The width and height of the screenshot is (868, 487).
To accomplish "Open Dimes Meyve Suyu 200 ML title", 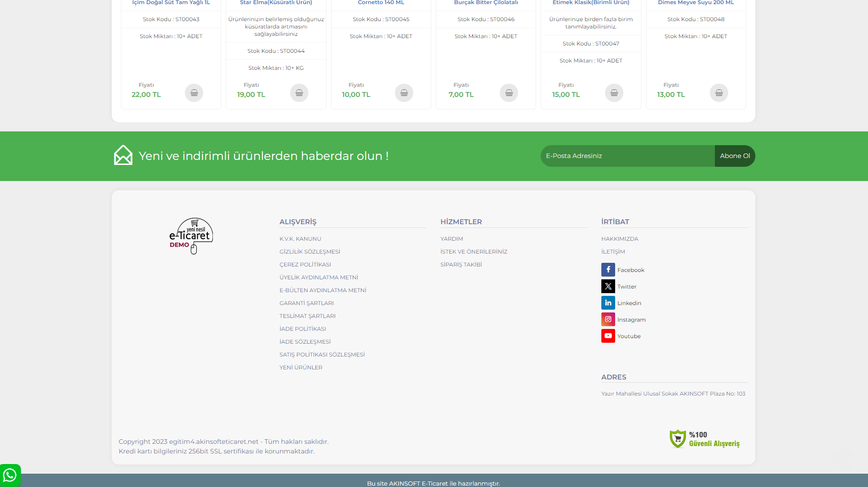I will pyautogui.click(x=696, y=3).
